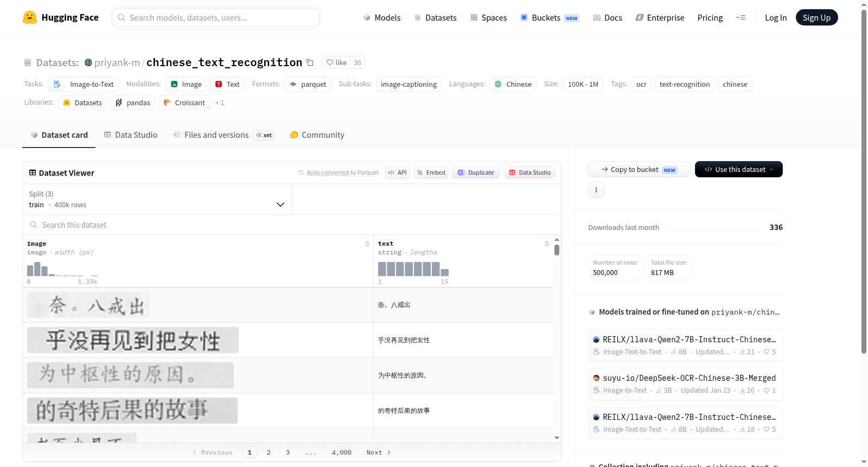Click the ocr tag
This screenshot has height=467, width=868.
pos(641,84)
